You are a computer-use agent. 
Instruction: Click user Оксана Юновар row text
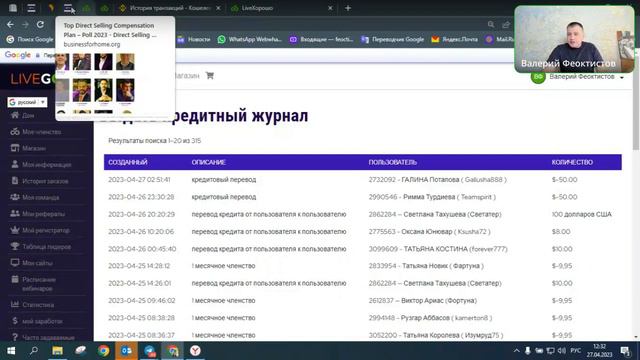429,231
